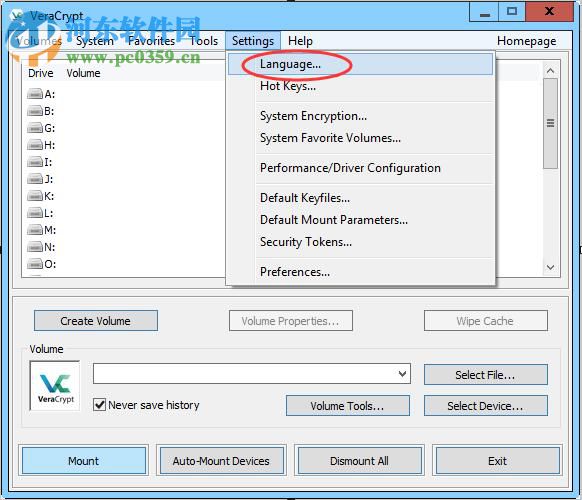Click the Create Volume button
The height and width of the screenshot is (500, 582).
point(96,321)
